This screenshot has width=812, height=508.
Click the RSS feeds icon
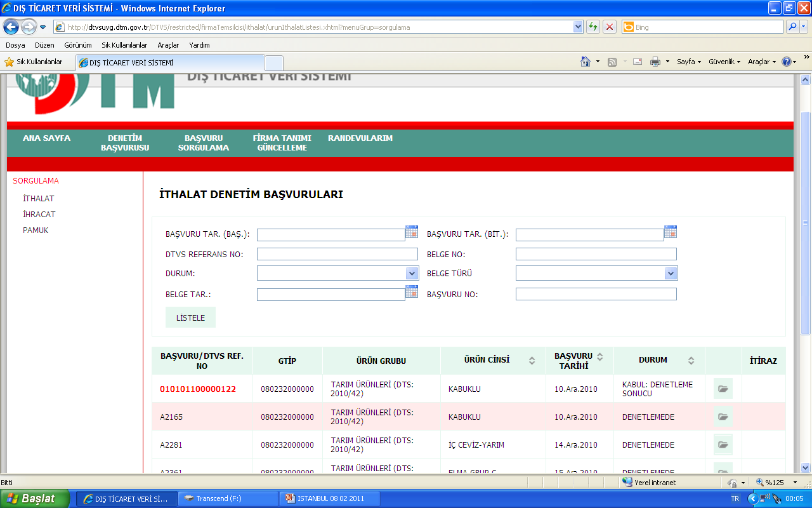pos(612,62)
